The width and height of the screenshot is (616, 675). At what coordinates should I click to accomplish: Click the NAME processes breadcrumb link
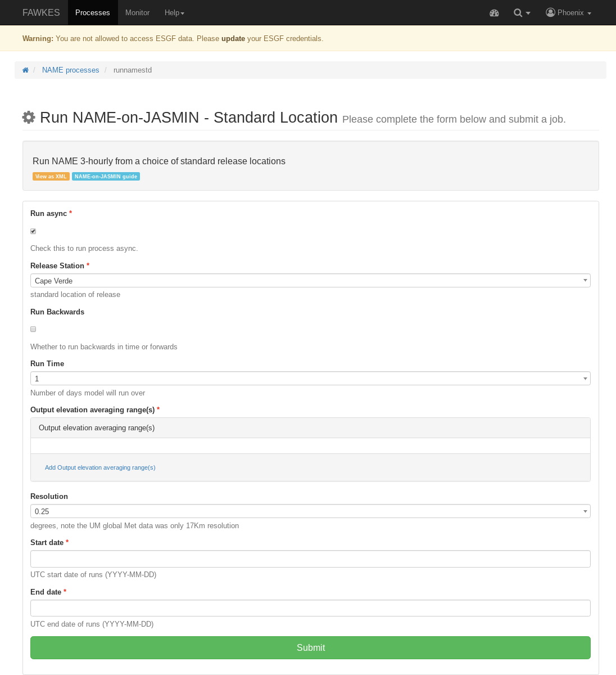click(x=71, y=70)
